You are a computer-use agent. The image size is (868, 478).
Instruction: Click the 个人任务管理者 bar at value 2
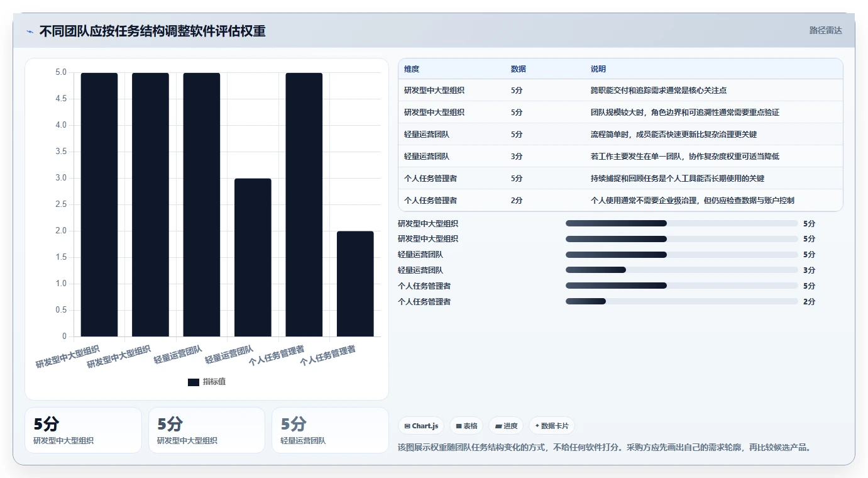pos(355,284)
